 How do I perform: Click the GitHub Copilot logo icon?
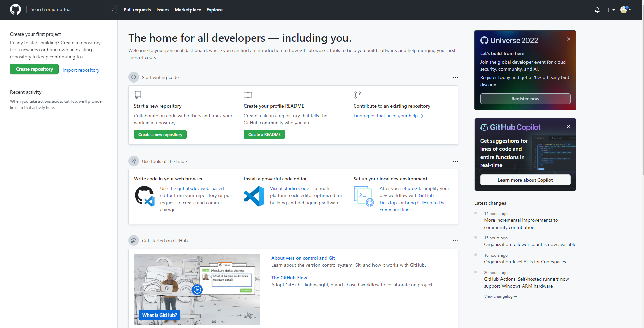(484, 127)
